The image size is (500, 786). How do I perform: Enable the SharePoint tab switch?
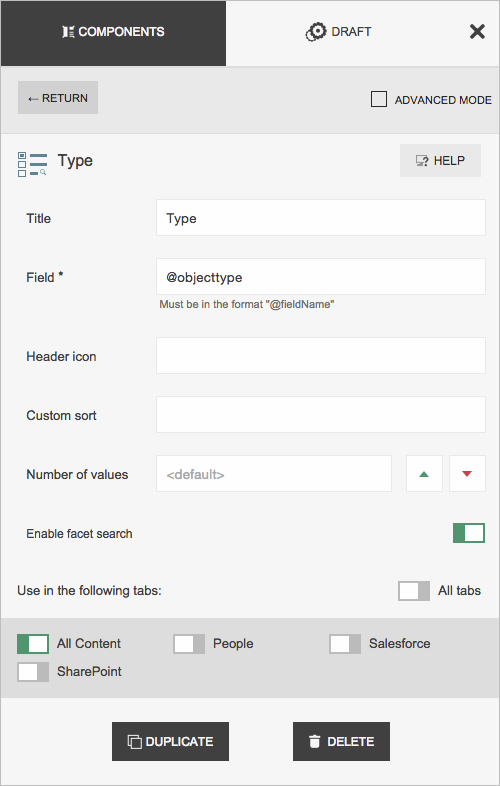pos(33,672)
